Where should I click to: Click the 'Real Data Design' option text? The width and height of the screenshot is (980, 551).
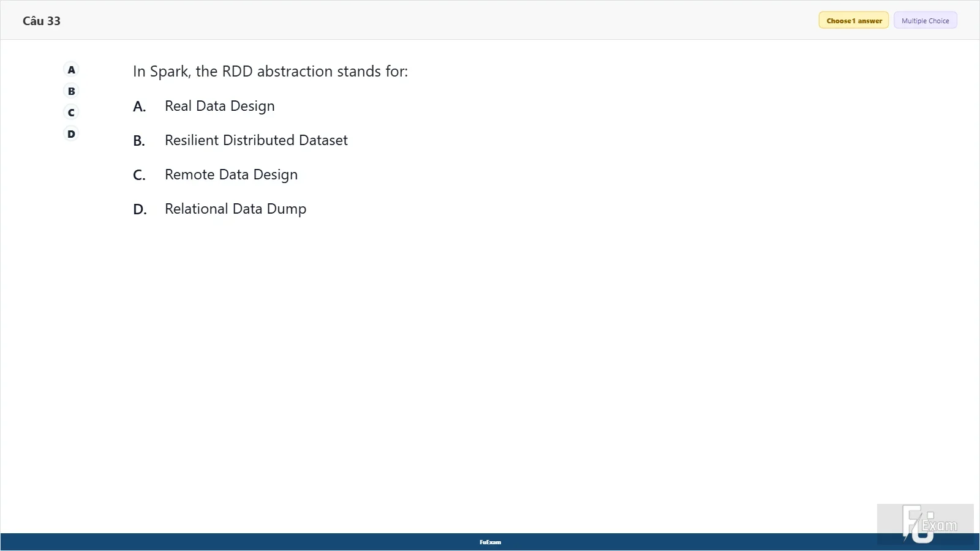(220, 106)
